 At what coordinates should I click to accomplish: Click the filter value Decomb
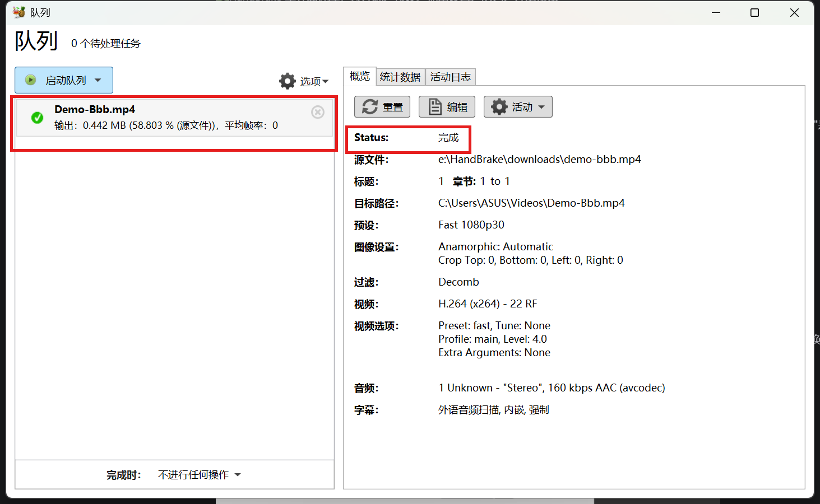click(x=458, y=282)
